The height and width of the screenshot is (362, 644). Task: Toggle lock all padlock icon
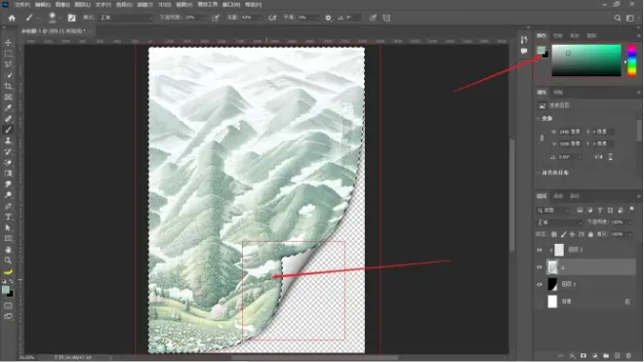pos(590,234)
